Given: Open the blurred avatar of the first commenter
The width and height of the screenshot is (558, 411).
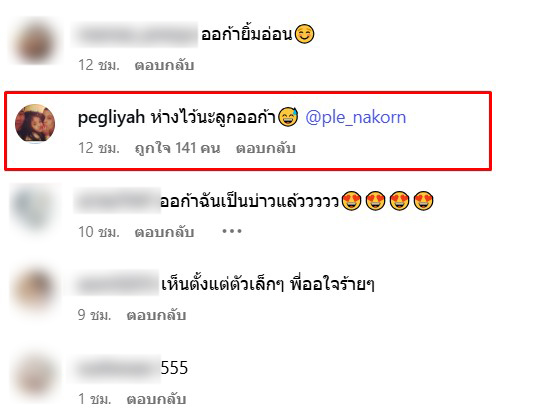Looking at the screenshot, I should point(35,42).
